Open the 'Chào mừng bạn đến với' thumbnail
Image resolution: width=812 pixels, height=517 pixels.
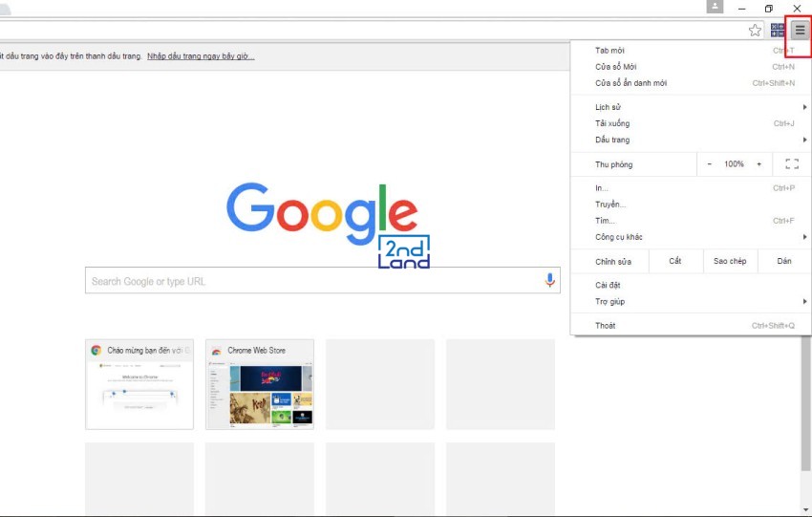pyautogui.click(x=139, y=384)
